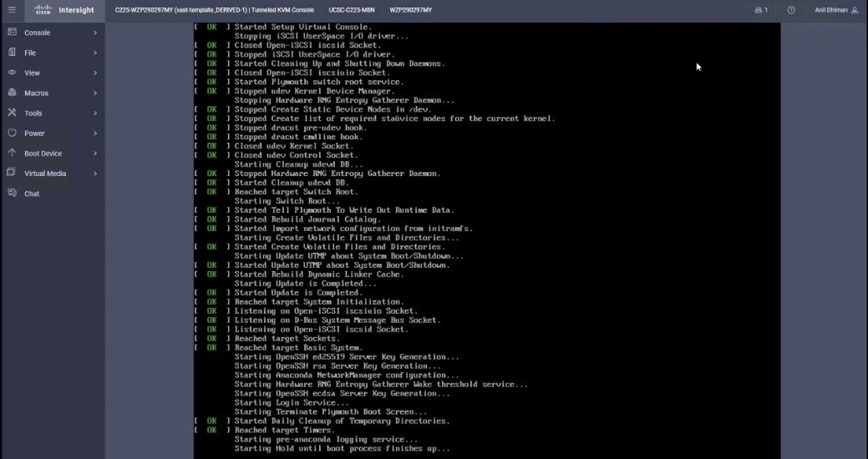The image size is (868, 459).
Task: Expand the Power submenu chevron
Action: click(95, 134)
